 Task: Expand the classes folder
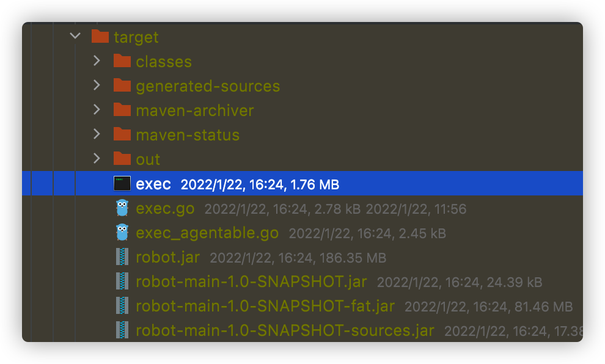[x=97, y=60]
